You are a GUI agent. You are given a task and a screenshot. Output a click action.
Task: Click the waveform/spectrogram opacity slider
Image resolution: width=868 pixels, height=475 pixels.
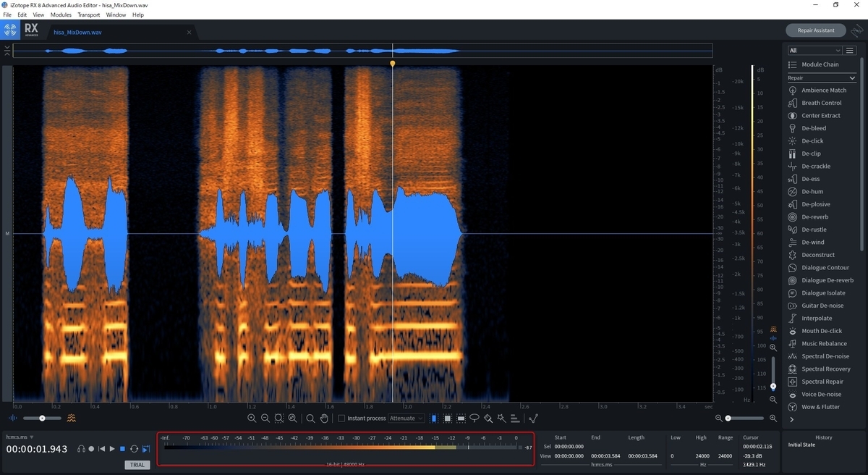coord(42,418)
